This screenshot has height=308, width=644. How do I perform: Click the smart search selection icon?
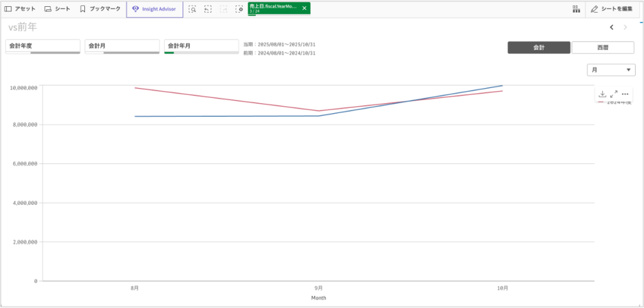[x=192, y=9]
